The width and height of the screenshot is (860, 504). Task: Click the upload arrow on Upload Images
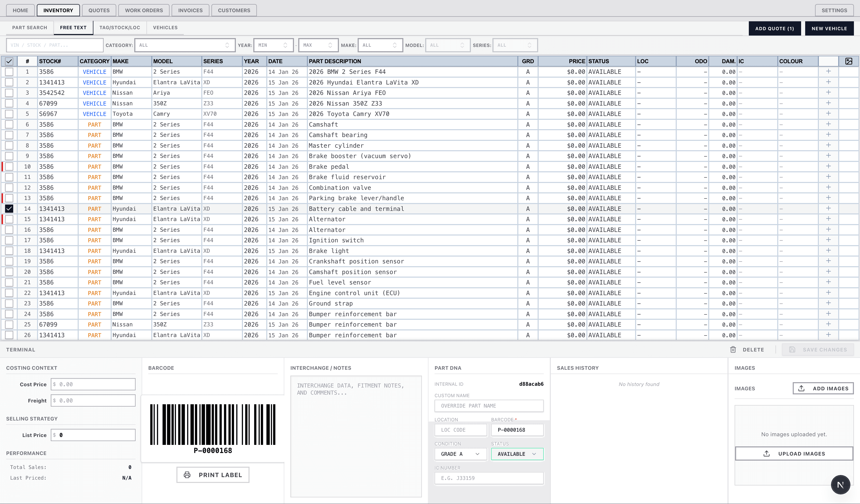click(767, 453)
